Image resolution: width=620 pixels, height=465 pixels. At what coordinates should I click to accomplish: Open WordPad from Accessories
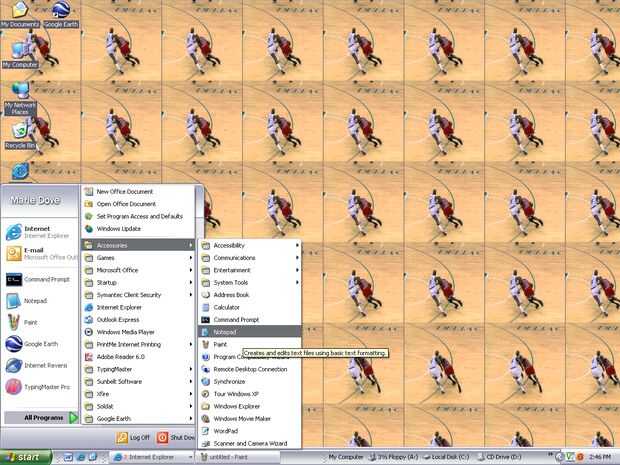250,431
